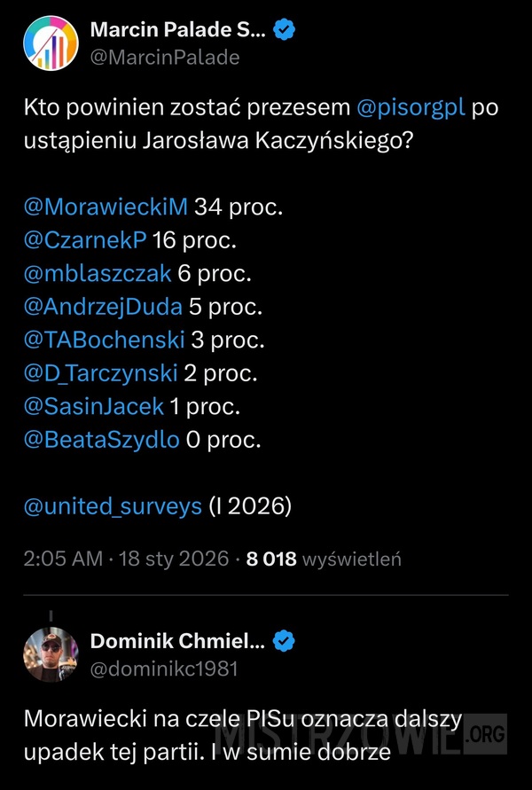Click the @MarcinPalade handle
532x790 pixels.
click(164, 58)
